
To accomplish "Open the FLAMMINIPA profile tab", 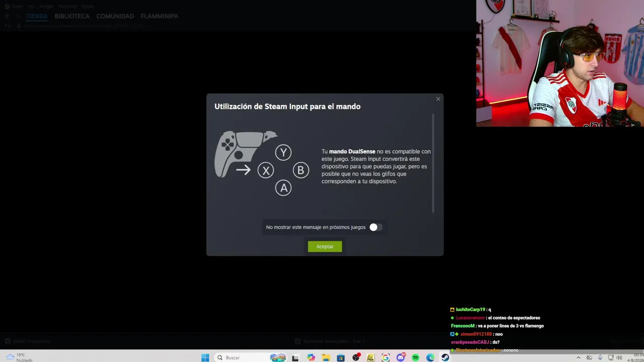I will (x=159, y=16).
